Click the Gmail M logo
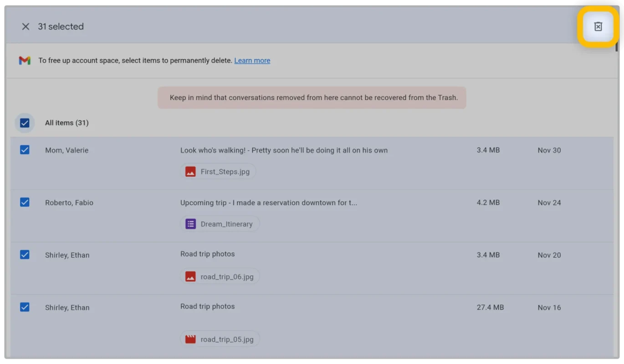The image size is (624, 364). (x=25, y=60)
